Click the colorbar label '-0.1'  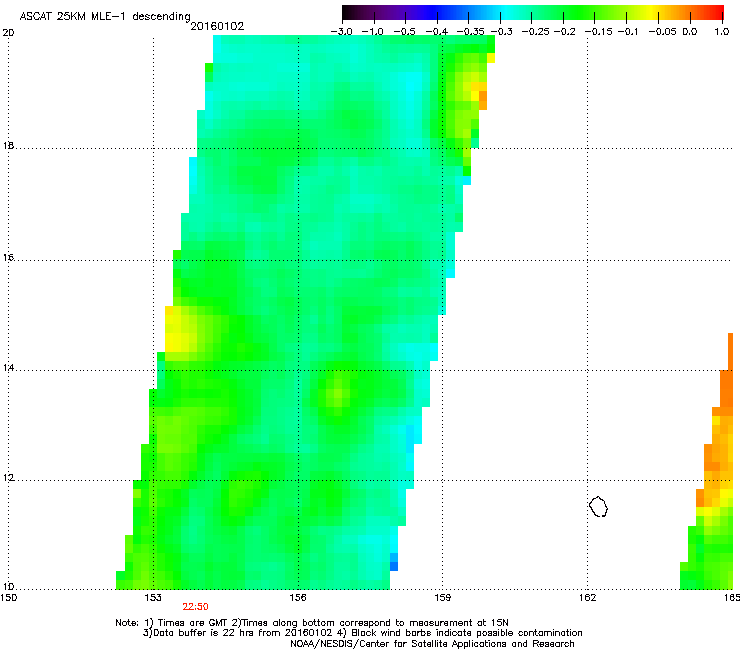pos(628,32)
